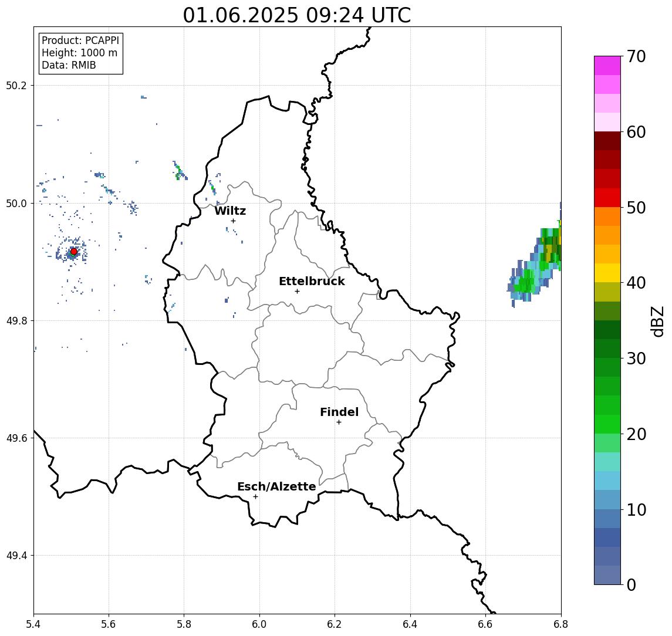
Task: Click the Height: 1000 m label
Action: tap(79, 53)
